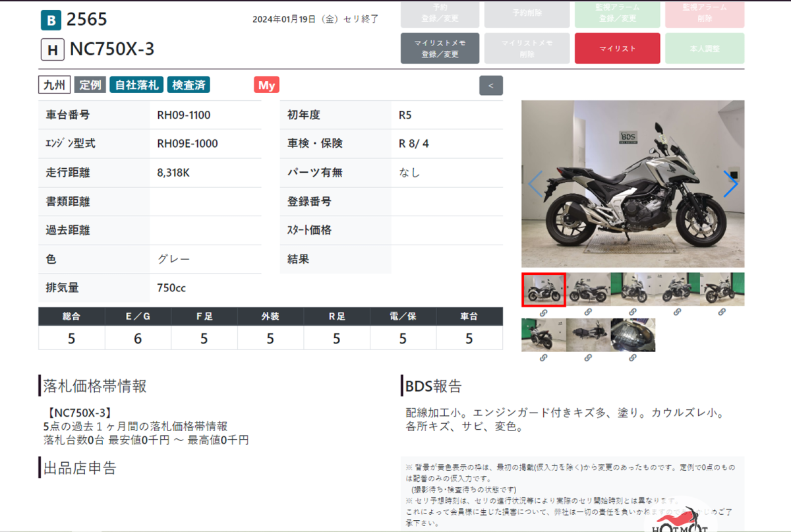Click BDS報告 section heading
791x532 pixels.
pos(434,386)
